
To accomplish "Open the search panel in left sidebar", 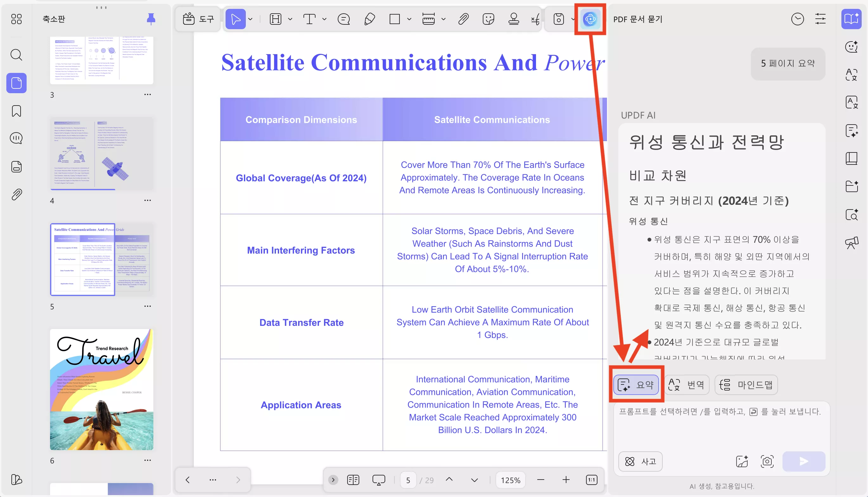I will [16, 55].
